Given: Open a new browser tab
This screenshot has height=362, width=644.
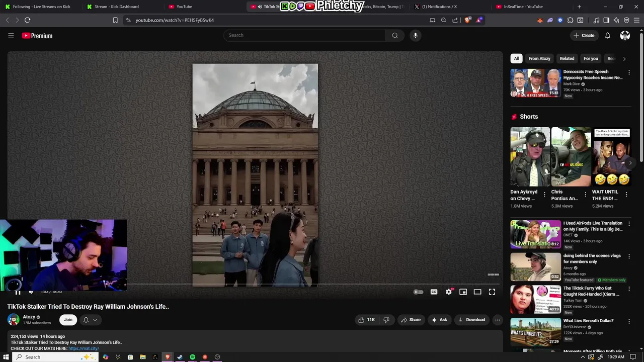Looking at the screenshot, I should pyautogui.click(x=579, y=7).
